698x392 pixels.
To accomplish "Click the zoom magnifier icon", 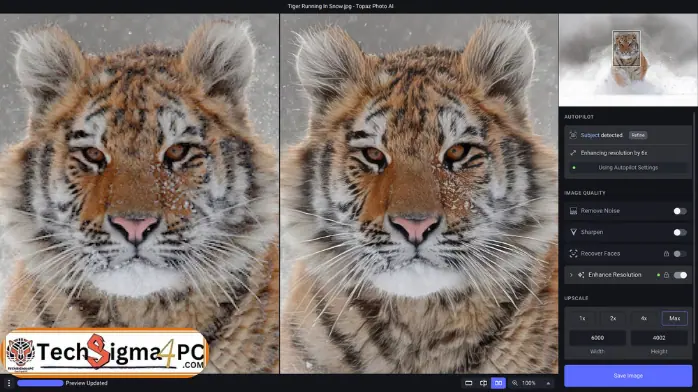I will pos(515,383).
